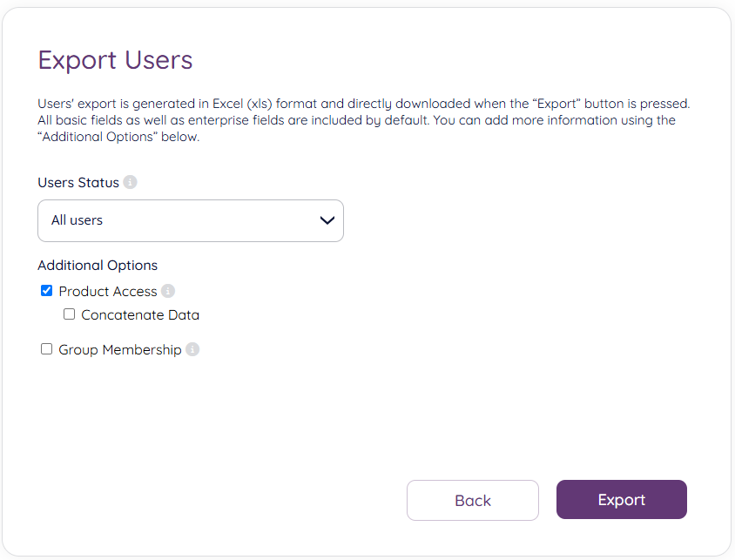Click the grey help icon after Product Access

tap(167, 291)
